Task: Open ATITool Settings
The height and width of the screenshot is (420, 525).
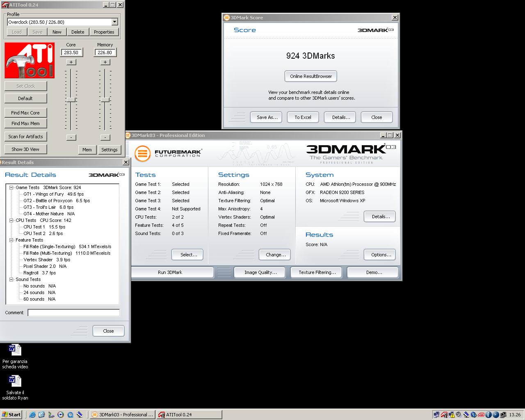Action: click(110, 150)
